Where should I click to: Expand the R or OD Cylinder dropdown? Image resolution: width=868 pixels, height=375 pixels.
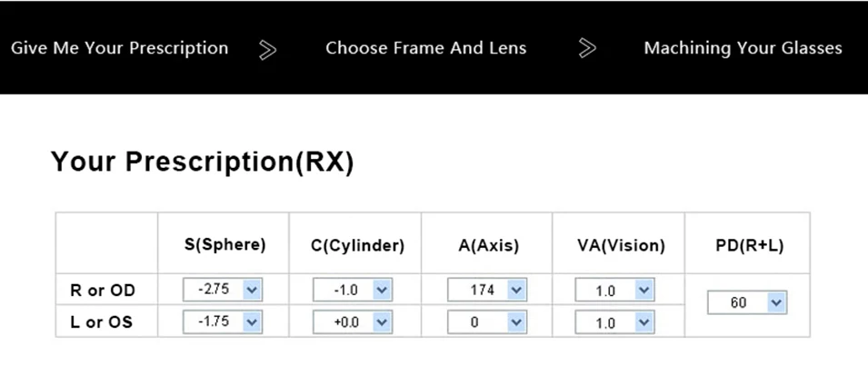coord(353,290)
